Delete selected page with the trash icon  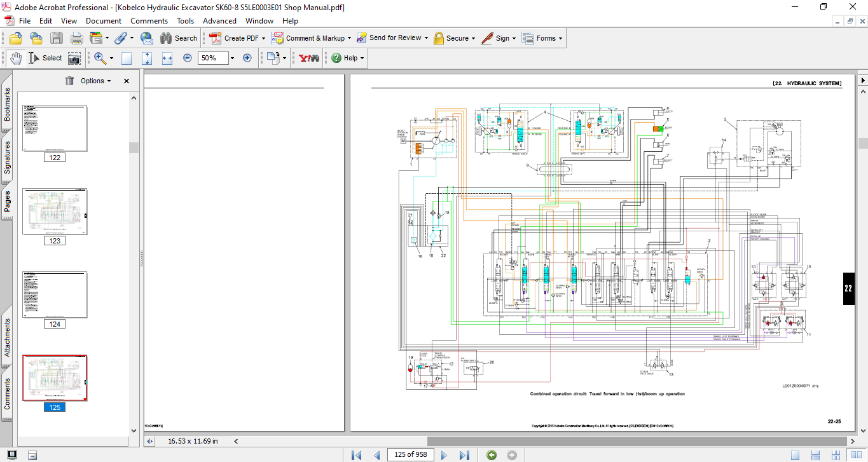[69, 81]
